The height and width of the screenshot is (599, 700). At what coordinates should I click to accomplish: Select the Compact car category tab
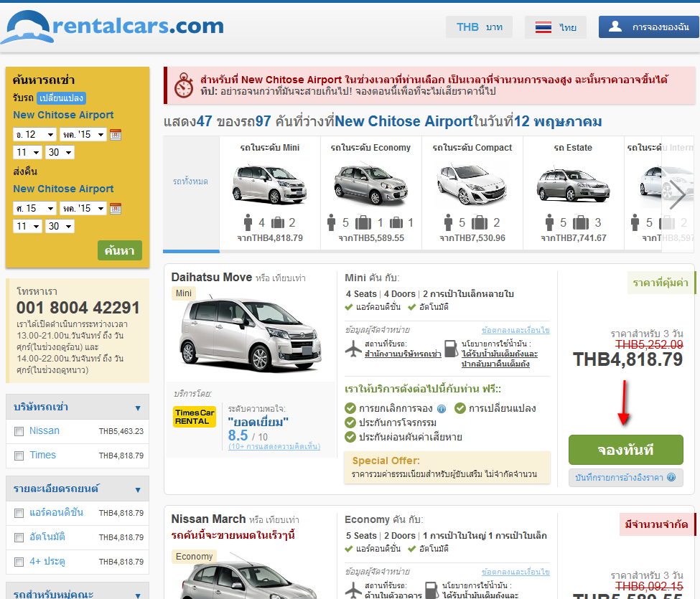tap(472, 194)
